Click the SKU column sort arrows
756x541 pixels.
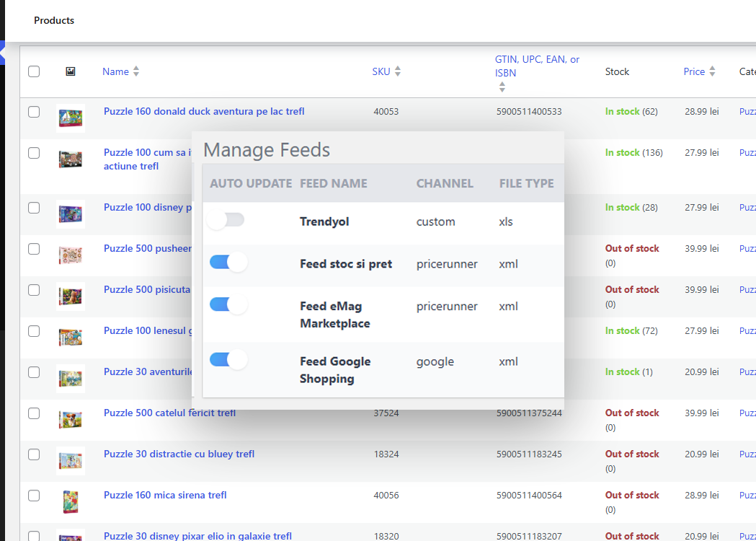[398, 71]
